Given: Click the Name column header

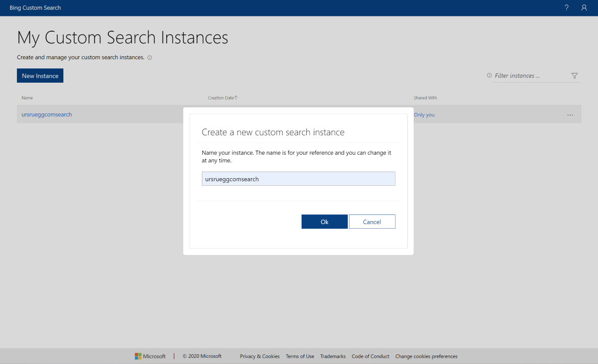Looking at the screenshot, I should coord(27,98).
